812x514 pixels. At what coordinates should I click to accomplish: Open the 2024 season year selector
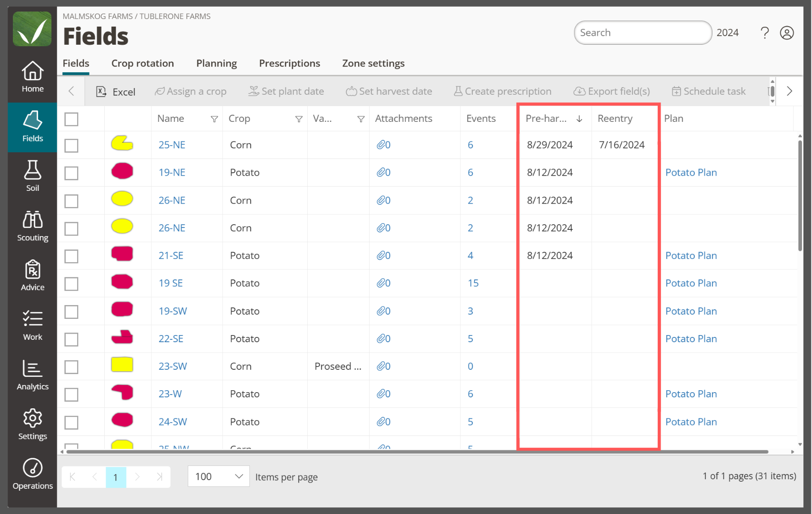(727, 33)
